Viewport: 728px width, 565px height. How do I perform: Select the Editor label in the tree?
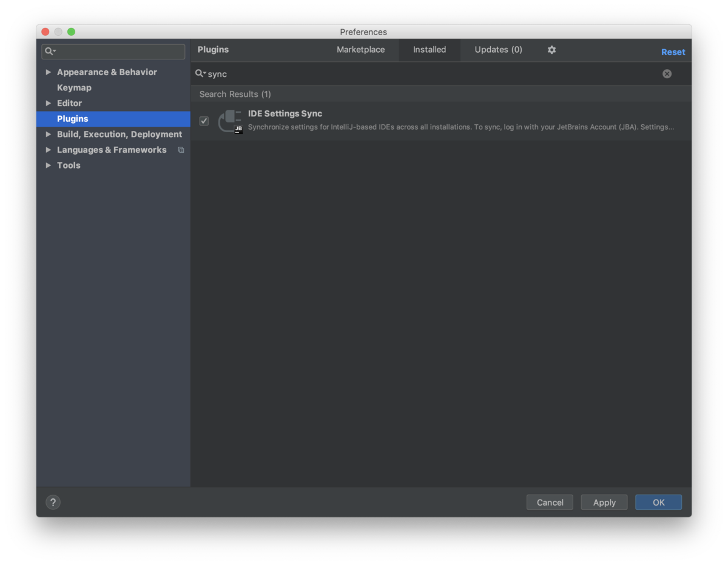(x=69, y=103)
